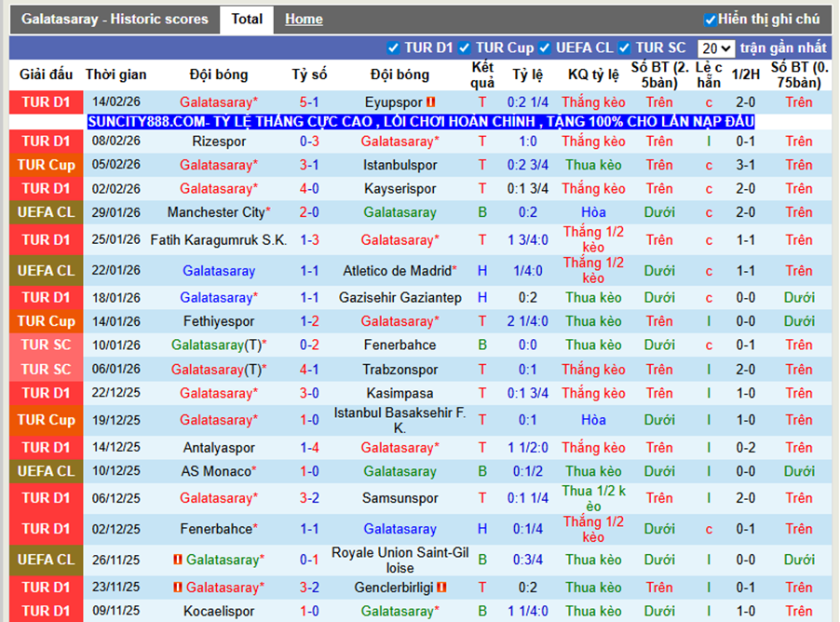The height and width of the screenshot is (622, 840).
Task: Toggle the TUR D1 league checkbox
Action: [393, 48]
